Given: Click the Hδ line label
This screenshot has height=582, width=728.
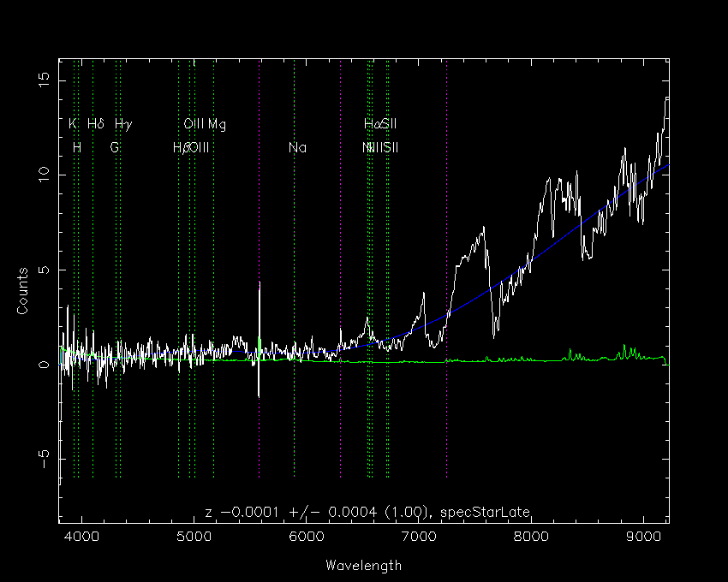Looking at the screenshot, I should (96, 123).
